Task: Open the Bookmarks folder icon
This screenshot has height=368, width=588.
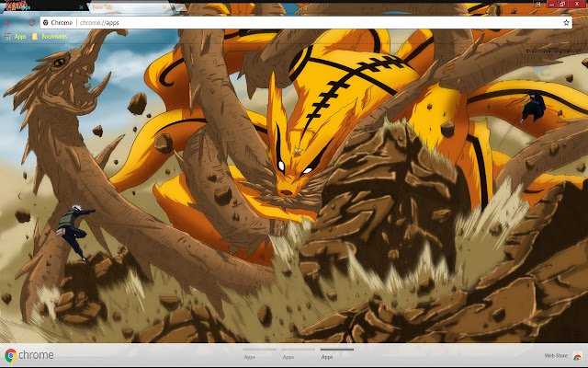Action: coord(35,37)
